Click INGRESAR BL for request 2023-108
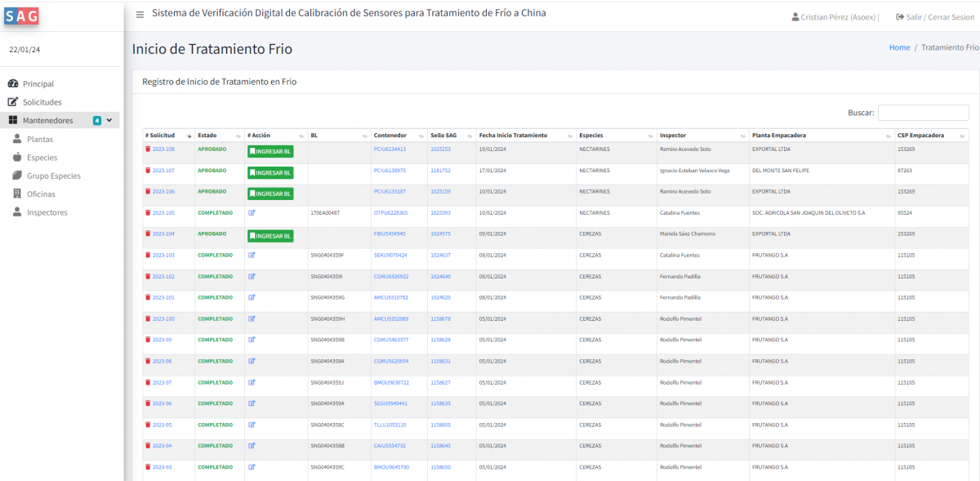 [x=270, y=152]
